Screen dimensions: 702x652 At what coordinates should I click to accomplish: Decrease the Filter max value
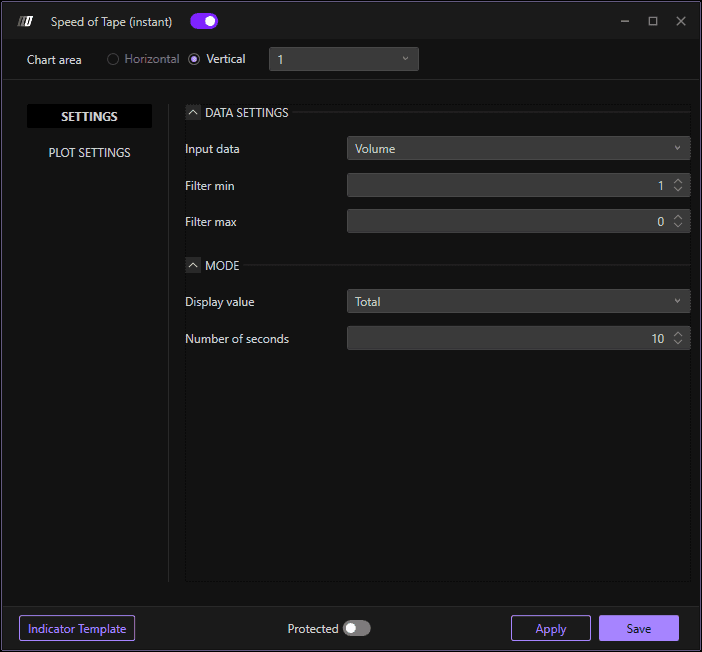click(678, 225)
